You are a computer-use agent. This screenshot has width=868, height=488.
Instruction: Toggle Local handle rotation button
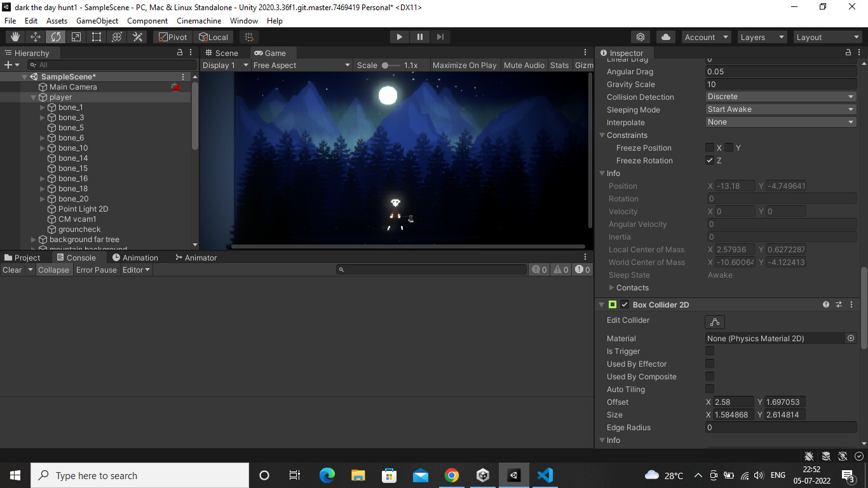coord(214,37)
